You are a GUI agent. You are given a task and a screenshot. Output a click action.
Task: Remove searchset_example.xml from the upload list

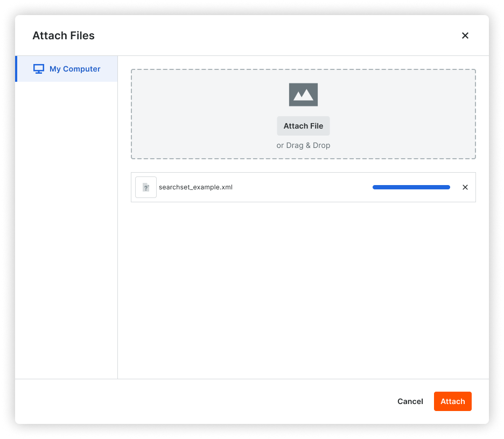(x=465, y=187)
